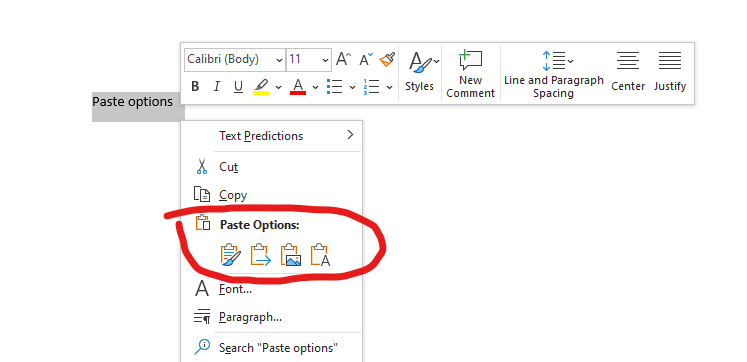Expand the font name dropdown arrow
The image size is (747, 362).
click(x=279, y=60)
